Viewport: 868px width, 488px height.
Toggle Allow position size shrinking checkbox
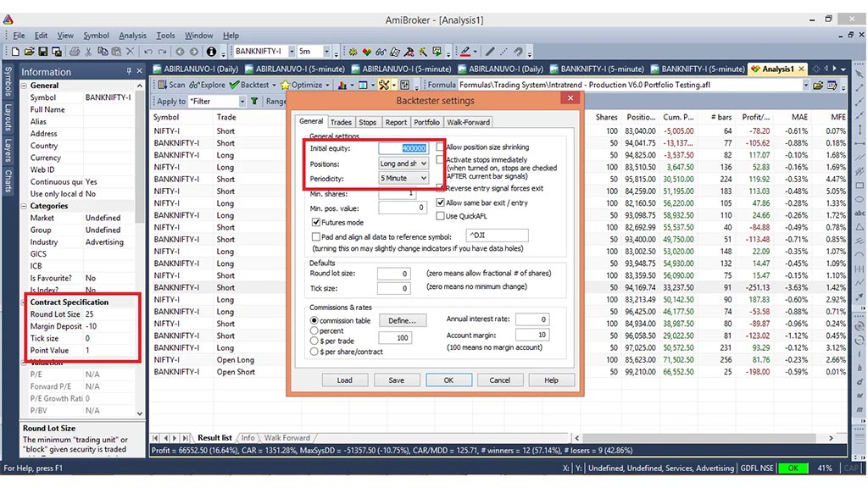440,147
